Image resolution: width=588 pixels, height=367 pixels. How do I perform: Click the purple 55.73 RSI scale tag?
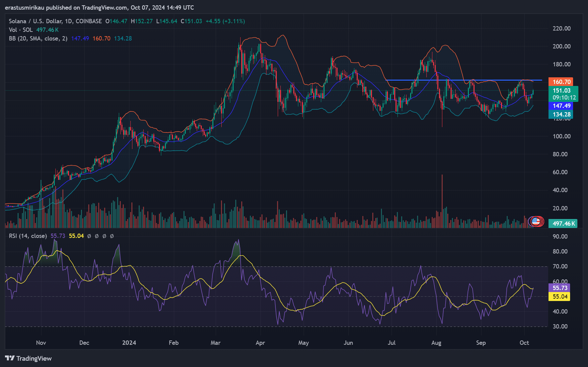pos(559,288)
